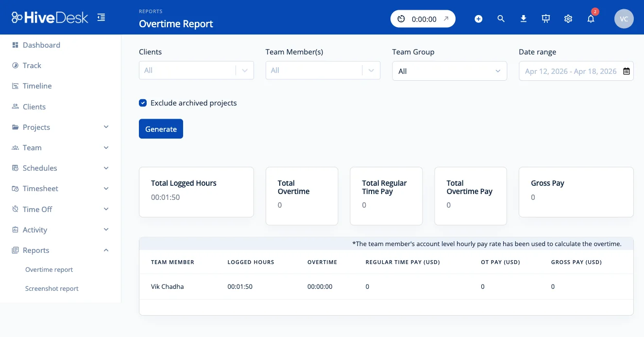Open Screenshot report in sidebar
Screen dimensions: 644x337
51,288
